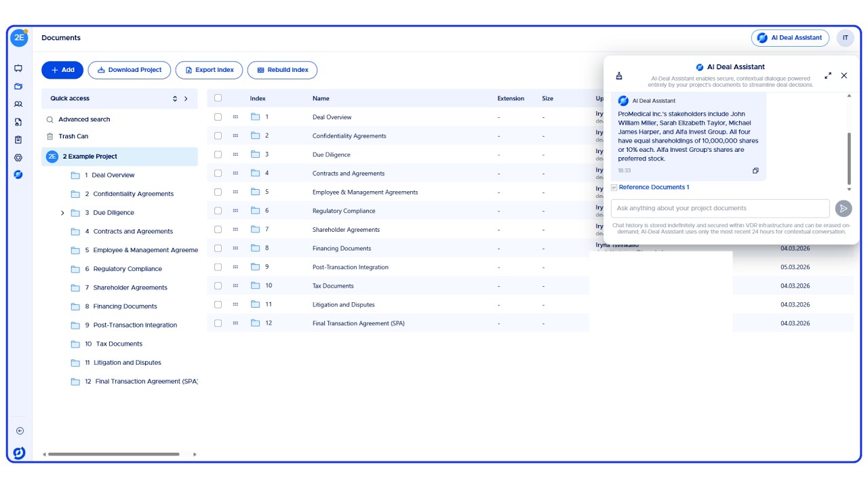This screenshot has height=488, width=868.
Task: Click folder icon in Financing Documents table row
Action: [256, 248]
